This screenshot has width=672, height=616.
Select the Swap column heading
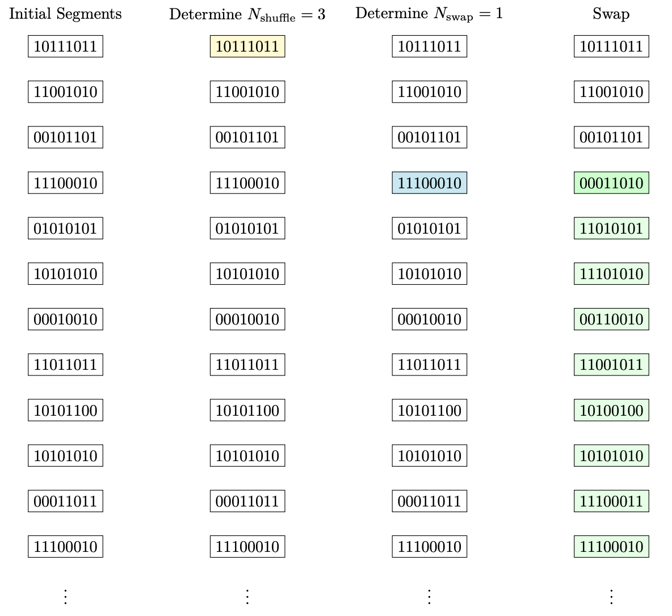[611, 14]
